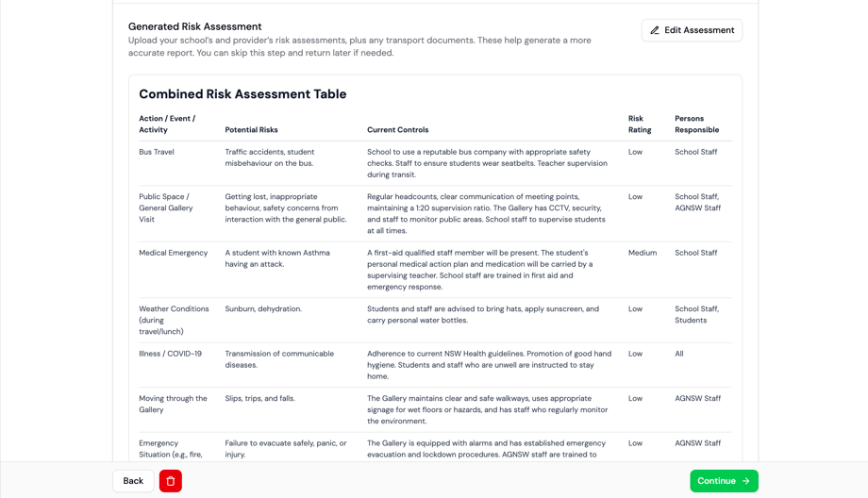Select the Moving through the Gallery cell
The image size is (868, 498).
(x=173, y=404)
